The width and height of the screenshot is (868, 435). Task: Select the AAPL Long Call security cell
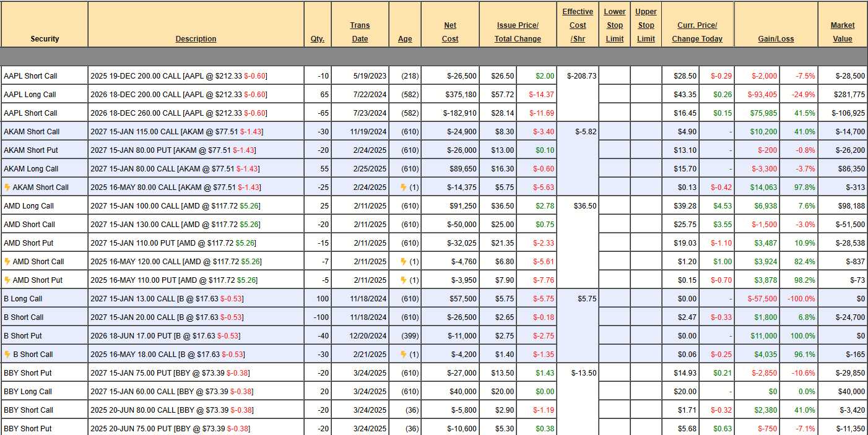(x=30, y=94)
